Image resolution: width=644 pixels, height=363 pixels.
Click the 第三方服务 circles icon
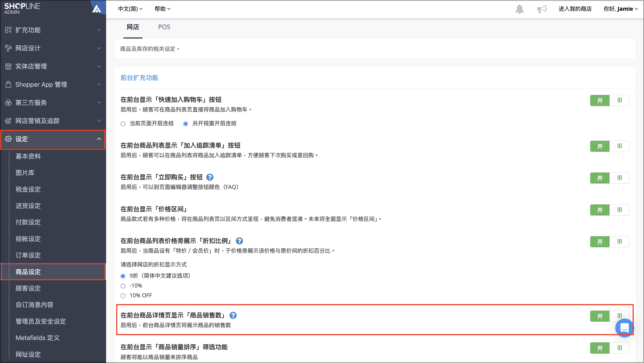tap(8, 103)
